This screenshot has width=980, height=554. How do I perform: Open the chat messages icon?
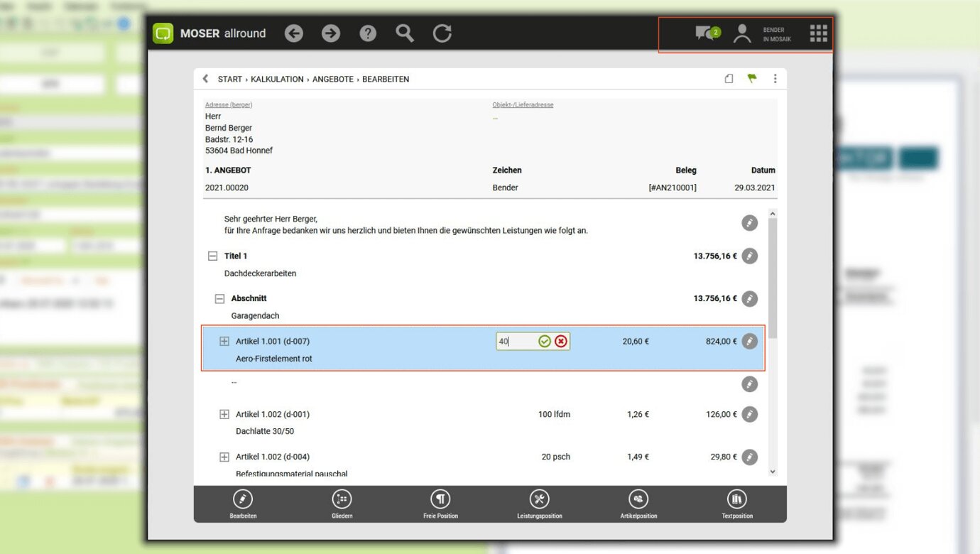[707, 33]
